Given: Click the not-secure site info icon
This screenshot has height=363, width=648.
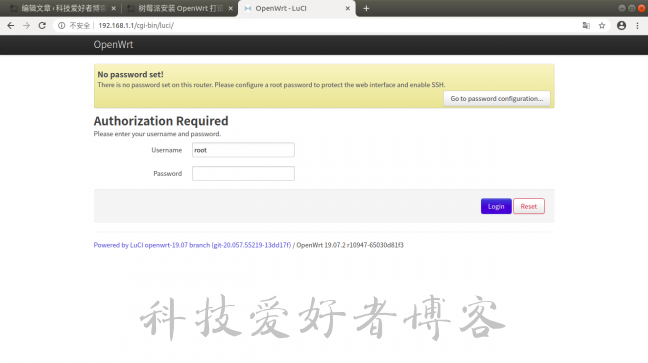Looking at the screenshot, I should tap(62, 26).
